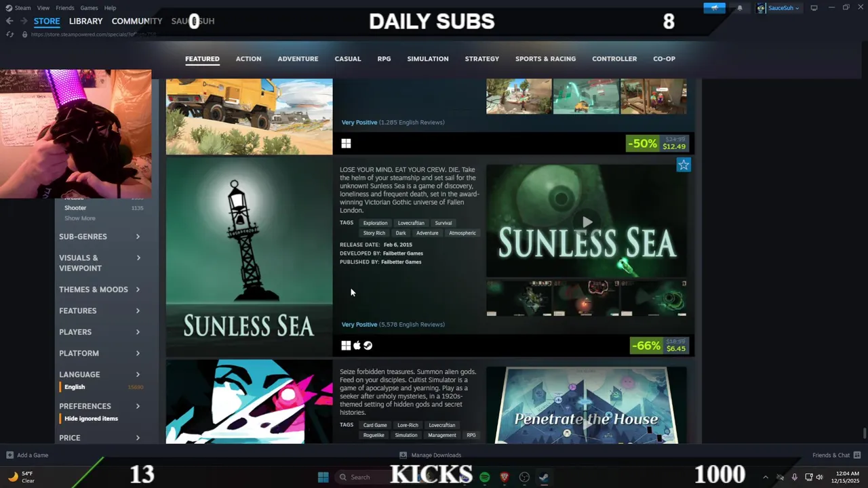This screenshot has width=868, height=488.
Task: Expand the Sub-Genres filter section
Action: click(x=100, y=237)
